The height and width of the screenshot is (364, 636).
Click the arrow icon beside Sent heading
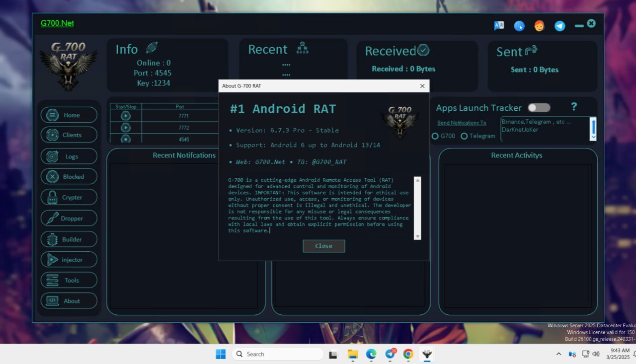[531, 50]
